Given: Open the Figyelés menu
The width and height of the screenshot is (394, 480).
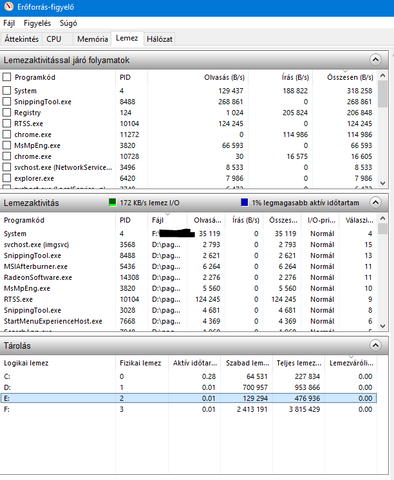Looking at the screenshot, I should click(x=37, y=23).
